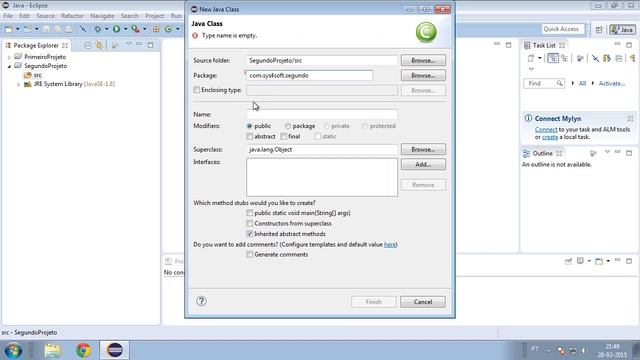Maximize the Package Explorer view

coord(151,45)
